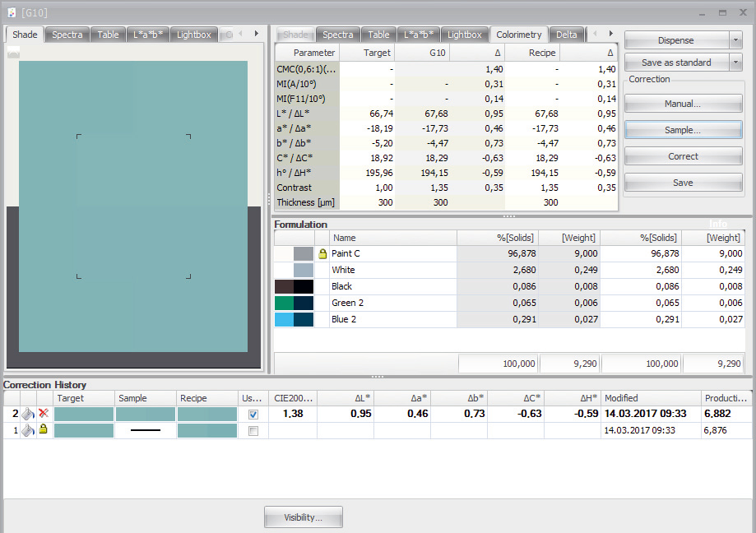The width and height of the screenshot is (756, 533).
Task: Click large shade preview area
Action: pos(133,206)
